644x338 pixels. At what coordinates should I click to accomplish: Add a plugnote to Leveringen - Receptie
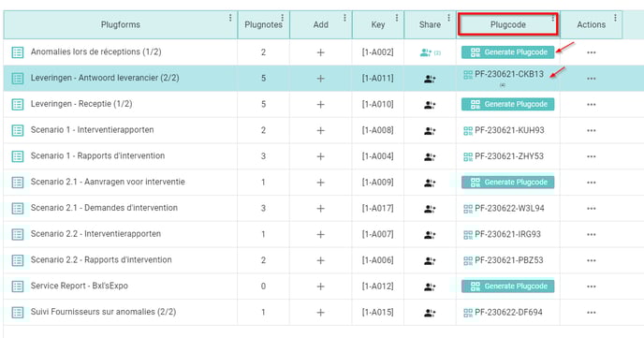pyautogui.click(x=321, y=104)
